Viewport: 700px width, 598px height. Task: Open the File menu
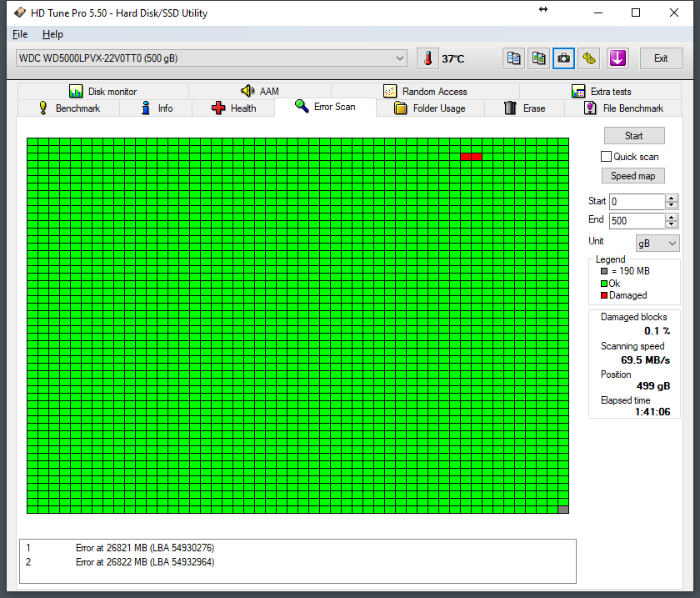[x=20, y=34]
